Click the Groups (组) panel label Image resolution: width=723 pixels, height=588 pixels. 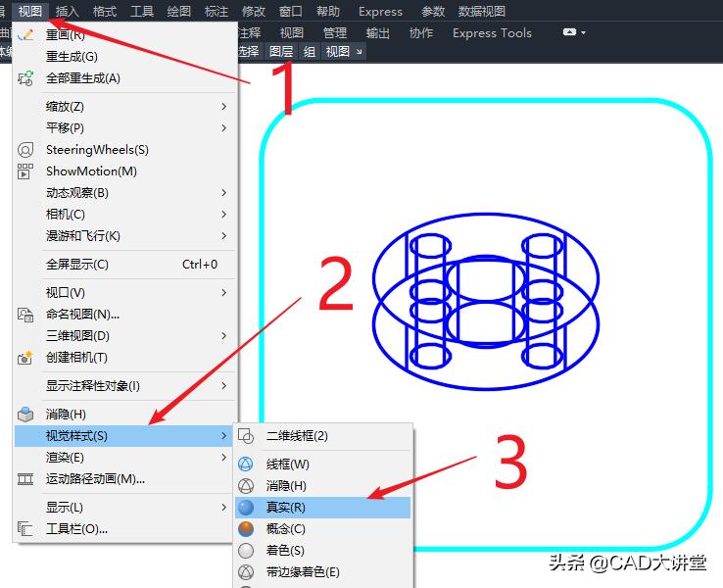tap(310, 51)
